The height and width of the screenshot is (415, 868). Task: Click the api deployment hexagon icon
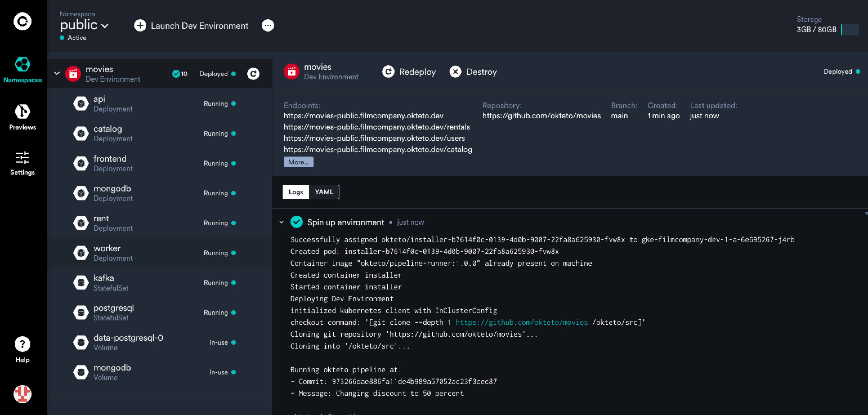coord(81,104)
